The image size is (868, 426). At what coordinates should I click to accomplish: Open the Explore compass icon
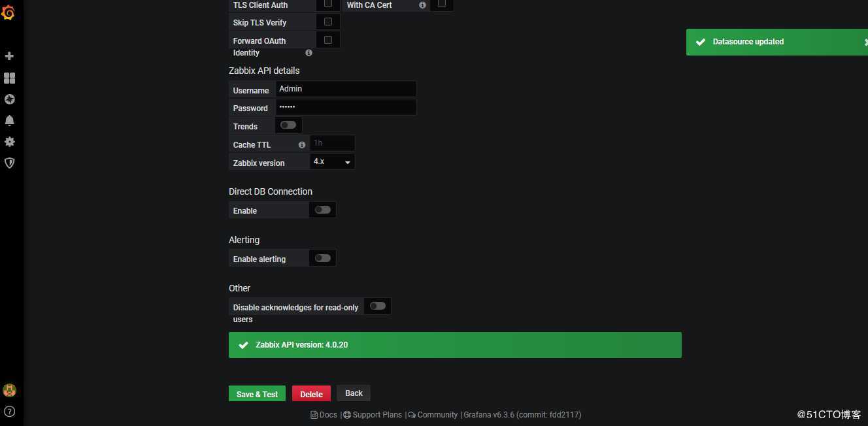click(9, 99)
